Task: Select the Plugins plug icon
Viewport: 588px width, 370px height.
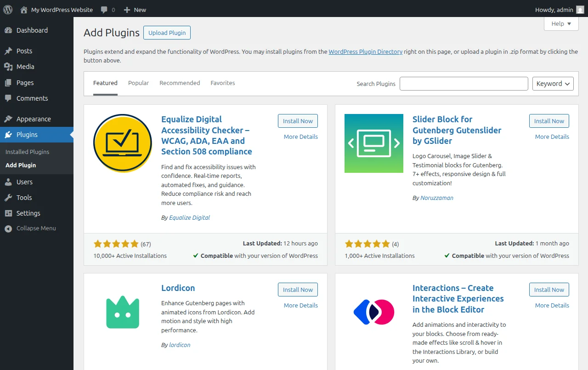Action: coord(10,134)
